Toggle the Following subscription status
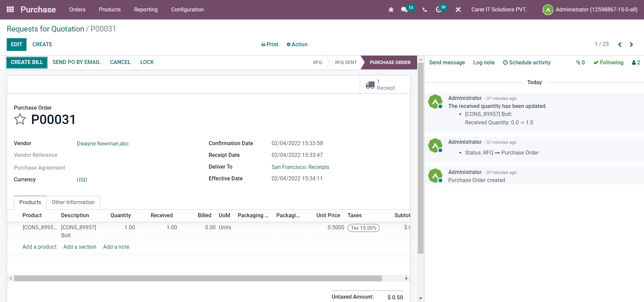This screenshot has height=302, width=644. (608, 62)
